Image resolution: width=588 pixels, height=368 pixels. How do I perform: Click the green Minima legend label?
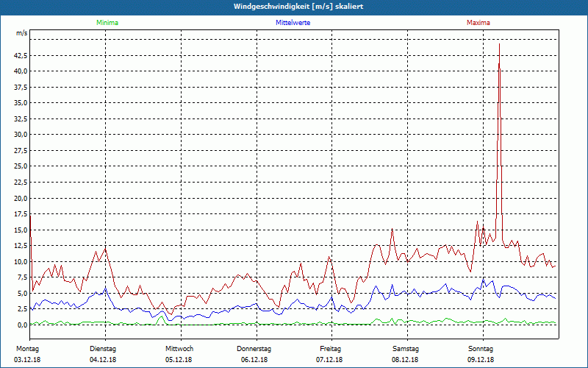click(x=107, y=23)
